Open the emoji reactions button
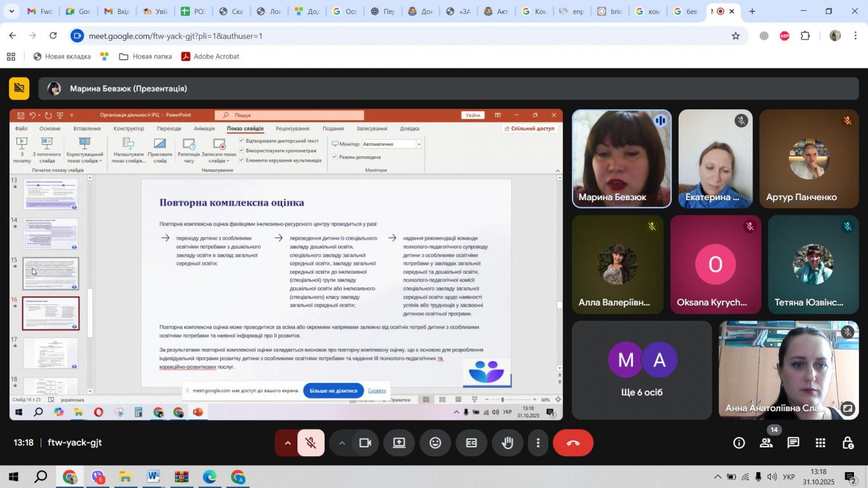 [x=435, y=443]
